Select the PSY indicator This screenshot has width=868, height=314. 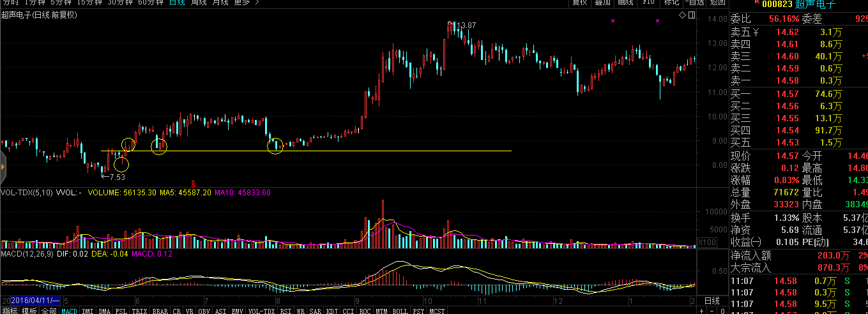tap(419, 311)
